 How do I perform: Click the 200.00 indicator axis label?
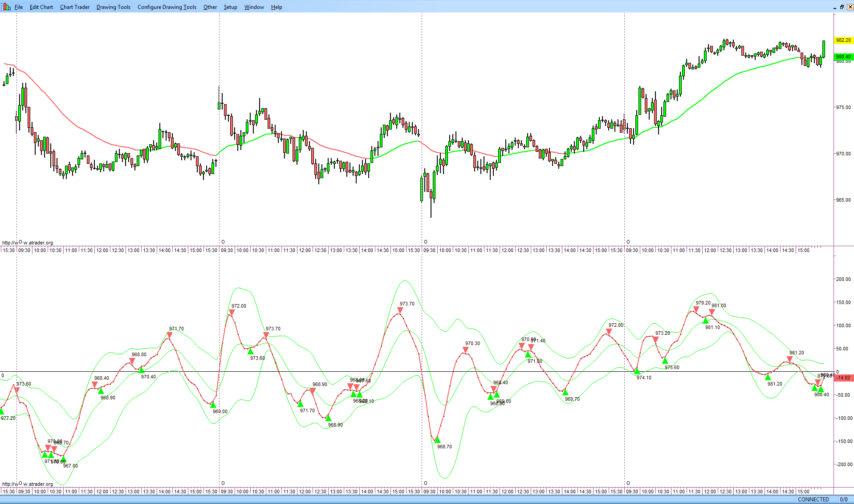coord(843,279)
